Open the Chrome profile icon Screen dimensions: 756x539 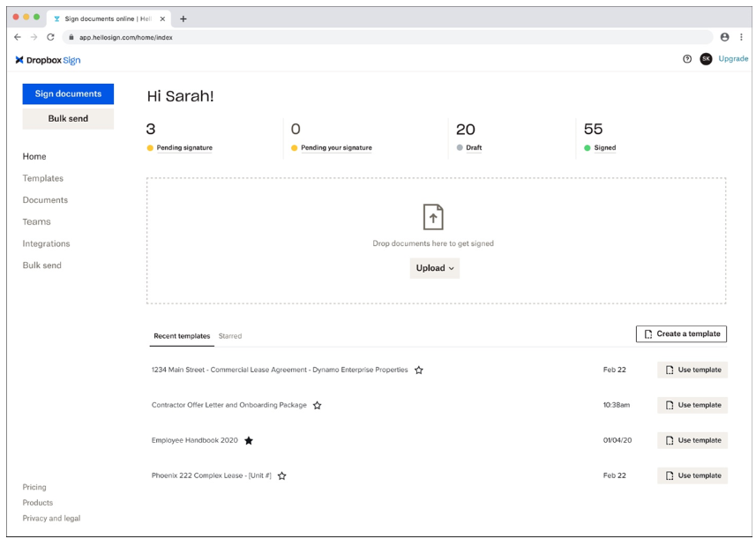click(x=725, y=38)
